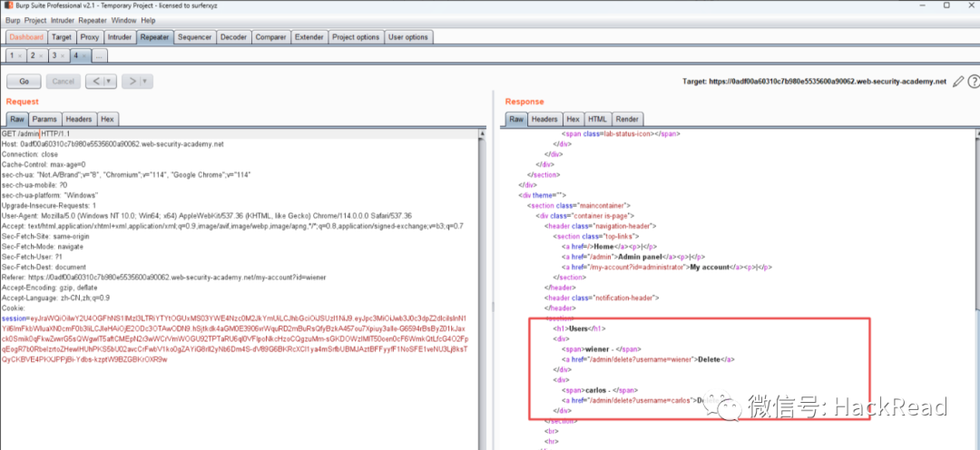Open history dropdown next to forward arrow

[145, 82]
